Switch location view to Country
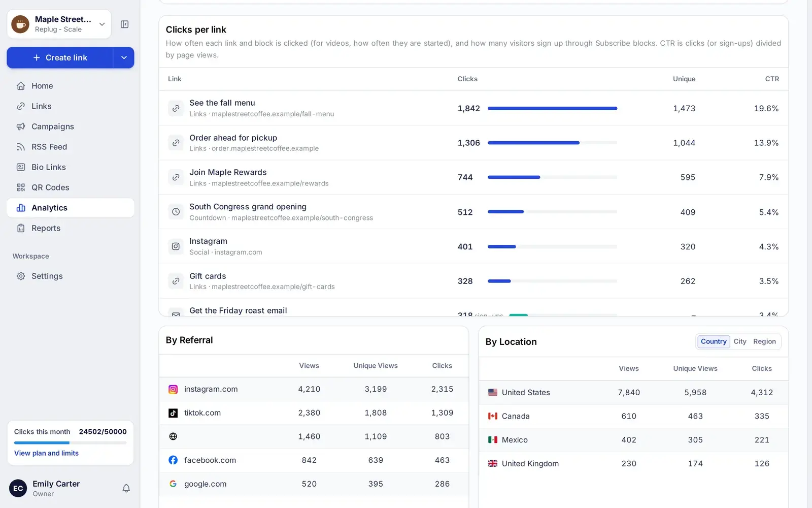 [714, 341]
